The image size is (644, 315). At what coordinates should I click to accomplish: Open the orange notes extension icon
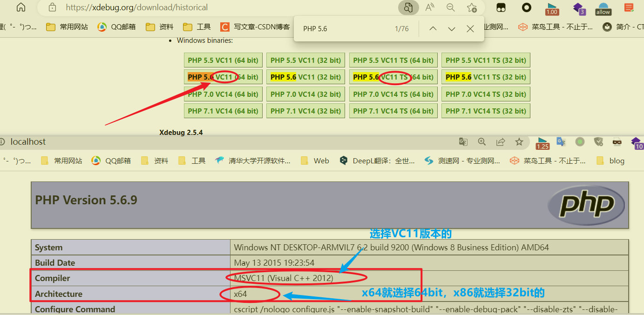click(629, 7)
